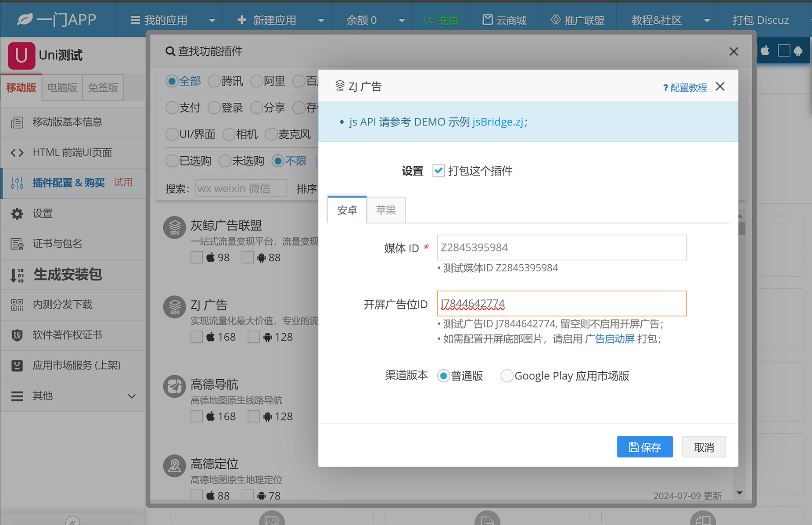812x525 pixels.
Task: Check 高德导航 Apple 168 checkbox
Action: pos(197,417)
